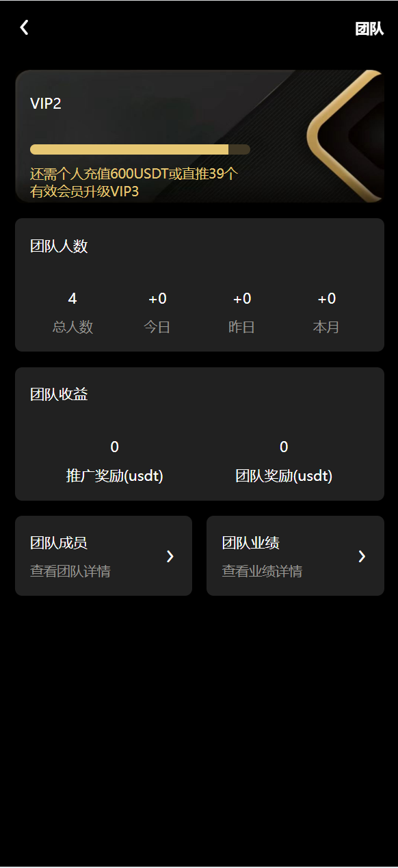Open the 团队业绩 chevron arrow
Image resolution: width=398 pixels, height=868 pixels.
click(362, 557)
